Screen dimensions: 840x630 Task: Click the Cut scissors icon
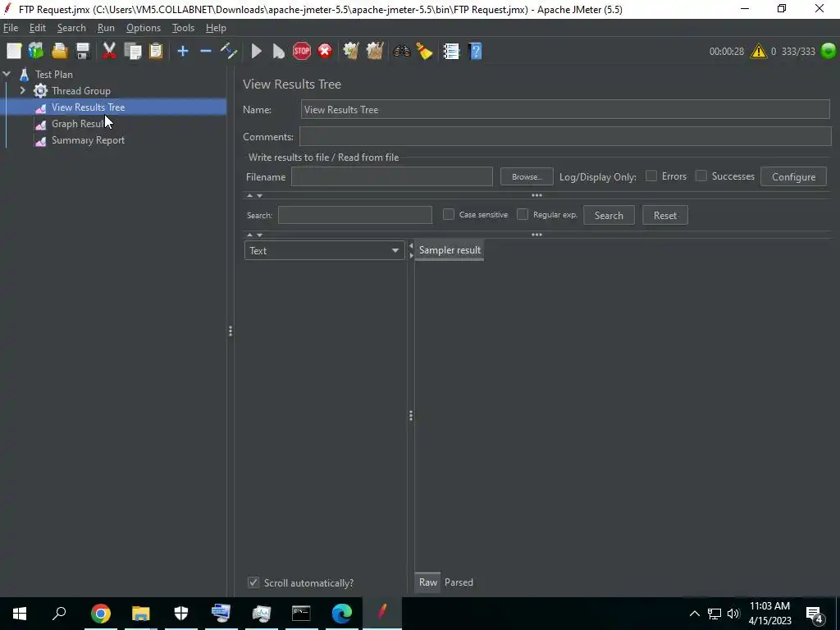pos(109,51)
